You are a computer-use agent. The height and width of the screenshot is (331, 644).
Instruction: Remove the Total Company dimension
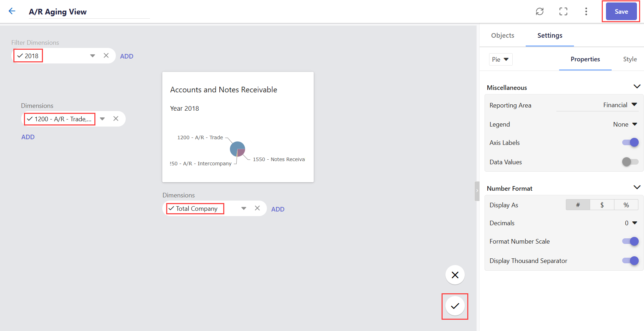click(x=257, y=208)
